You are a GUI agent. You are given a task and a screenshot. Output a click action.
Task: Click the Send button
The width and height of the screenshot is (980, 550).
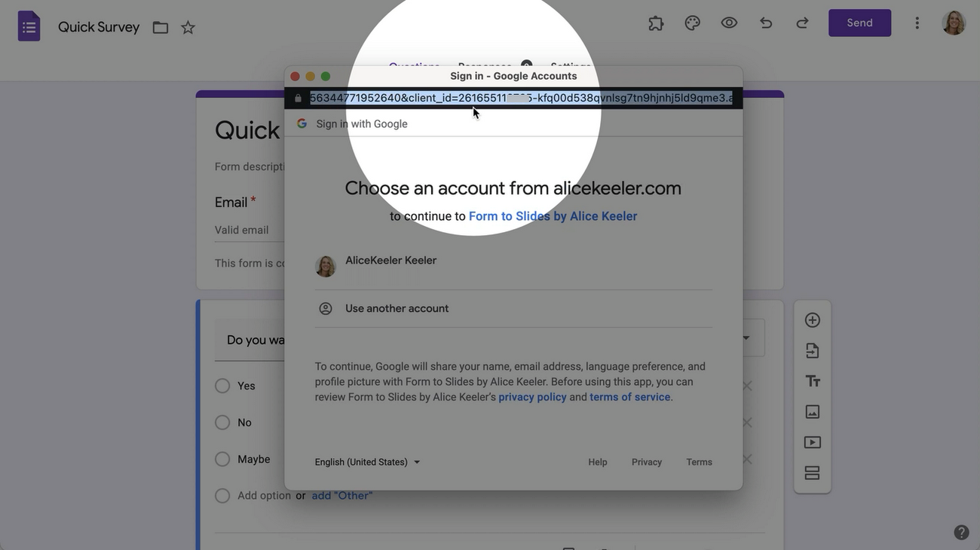(x=859, y=23)
